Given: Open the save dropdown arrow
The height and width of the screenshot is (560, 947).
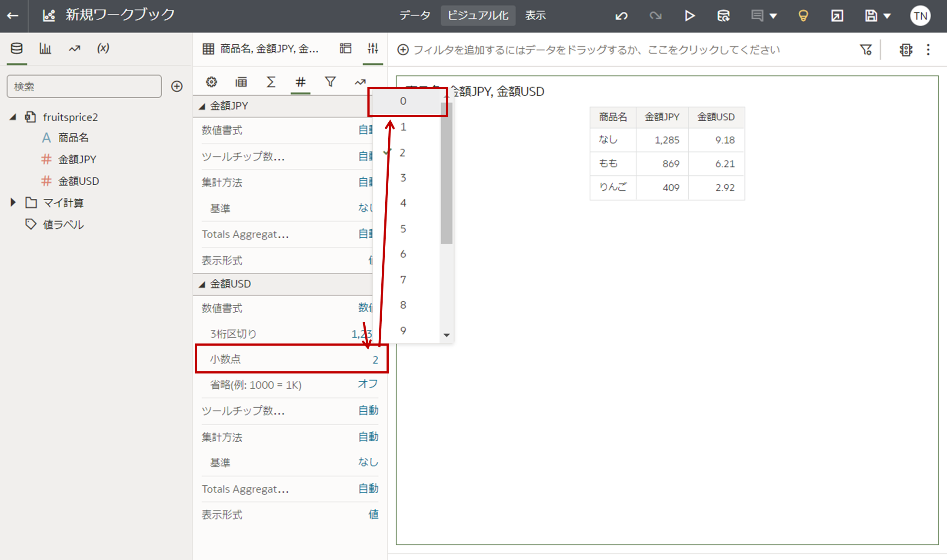Looking at the screenshot, I should (887, 16).
